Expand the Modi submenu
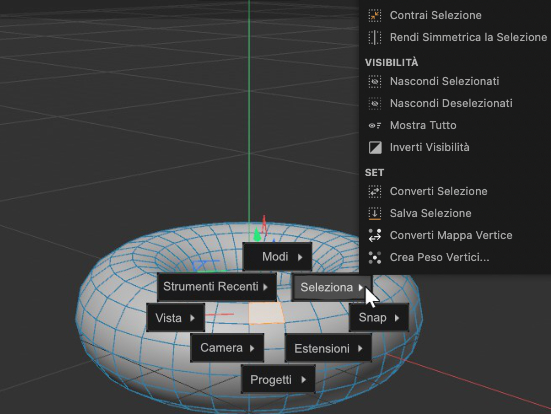Image resolution: width=551 pixels, height=414 pixels. tap(277, 257)
